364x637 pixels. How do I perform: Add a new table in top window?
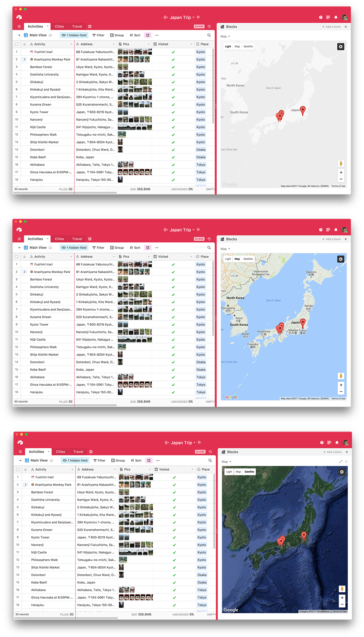coord(90,26)
